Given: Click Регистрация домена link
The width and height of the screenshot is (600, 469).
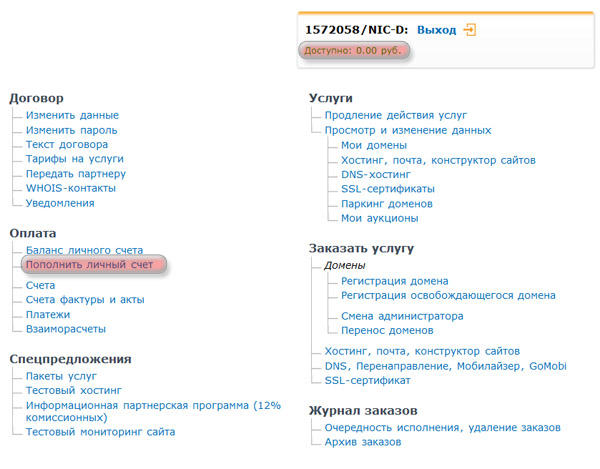Looking at the screenshot, I should pos(395,281).
